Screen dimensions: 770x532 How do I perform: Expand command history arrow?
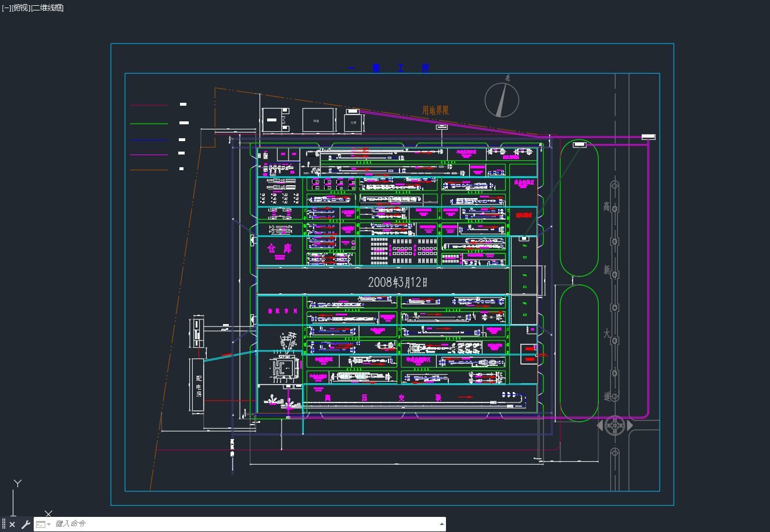442,524
